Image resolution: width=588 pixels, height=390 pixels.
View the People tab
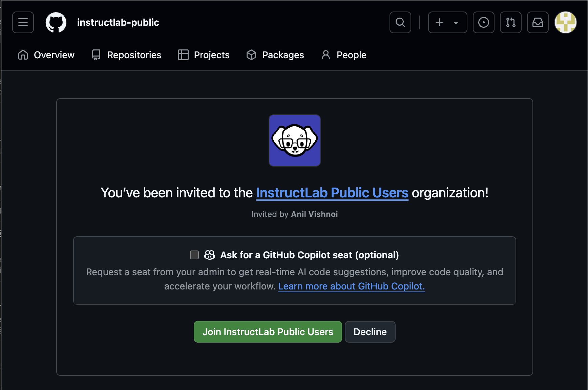click(x=344, y=55)
